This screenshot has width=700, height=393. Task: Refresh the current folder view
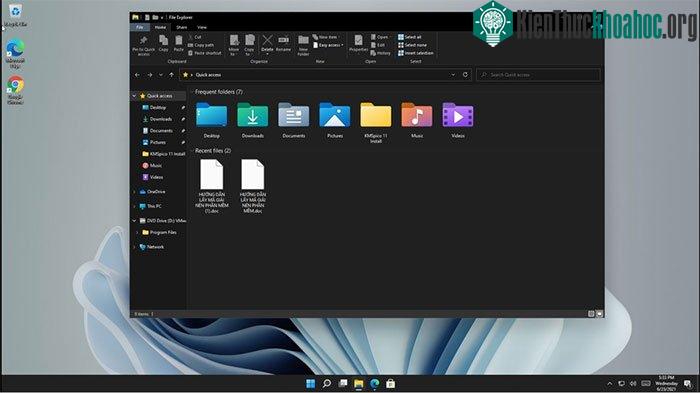click(x=465, y=75)
